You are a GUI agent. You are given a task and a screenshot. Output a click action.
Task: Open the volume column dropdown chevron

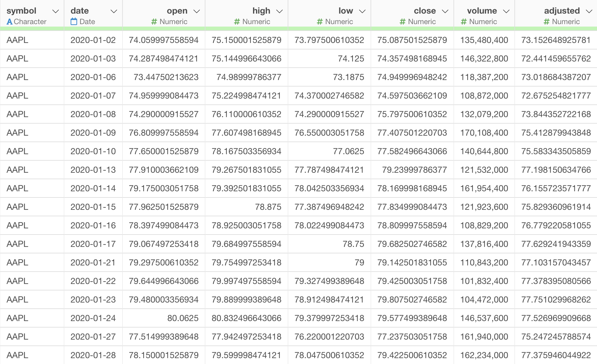click(506, 11)
